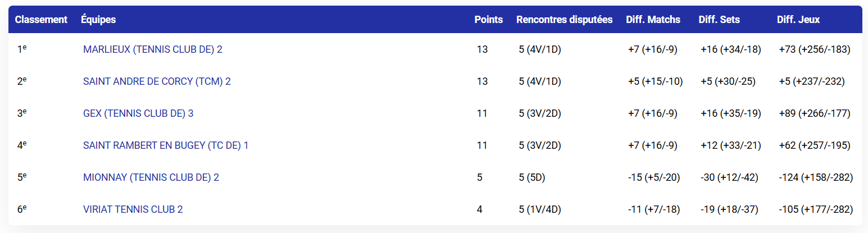Click the Classement column header
Screen dimensions: 868x233
(x=41, y=20)
